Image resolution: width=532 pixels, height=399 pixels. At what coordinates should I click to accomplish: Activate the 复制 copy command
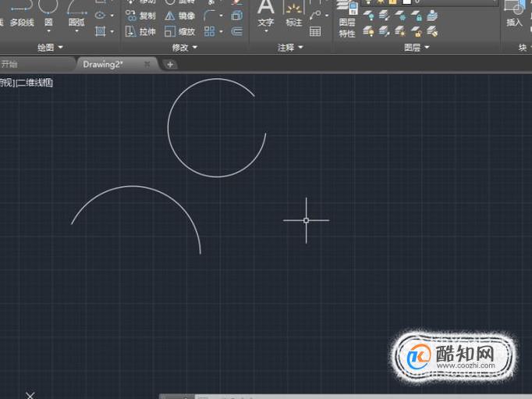coord(140,16)
